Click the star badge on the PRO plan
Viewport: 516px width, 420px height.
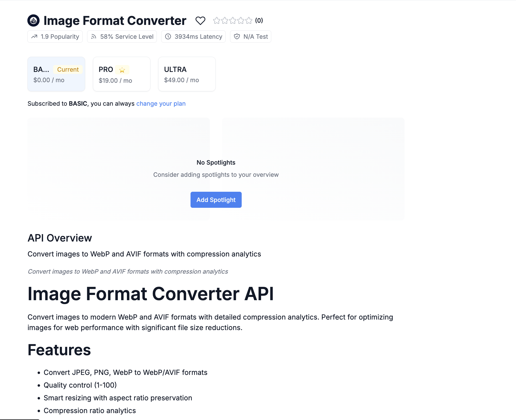coord(122,70)
